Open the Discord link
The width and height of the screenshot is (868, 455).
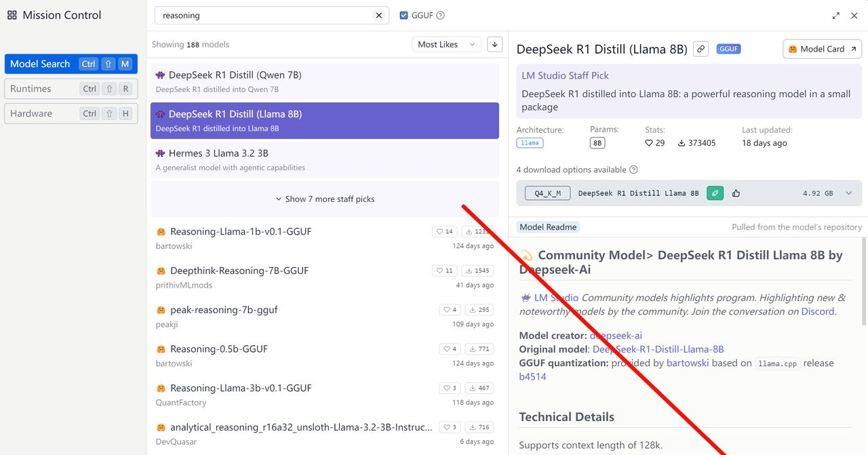pyautogui.click(x=817, y=312)
